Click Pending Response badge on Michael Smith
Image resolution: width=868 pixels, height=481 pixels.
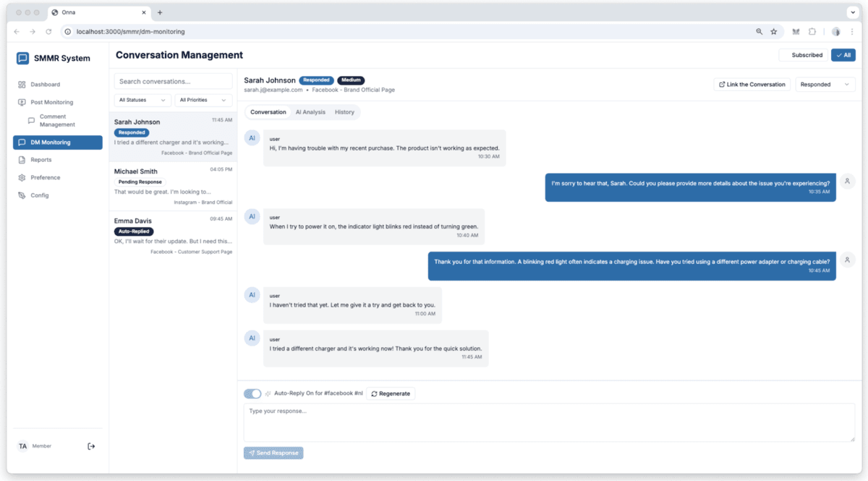140,182
